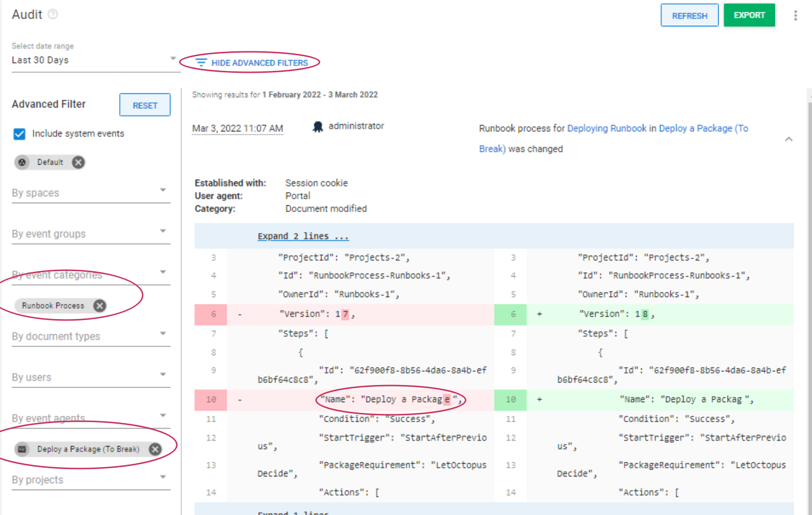
Task: Expand the By spaces filter
Action: 163,190
